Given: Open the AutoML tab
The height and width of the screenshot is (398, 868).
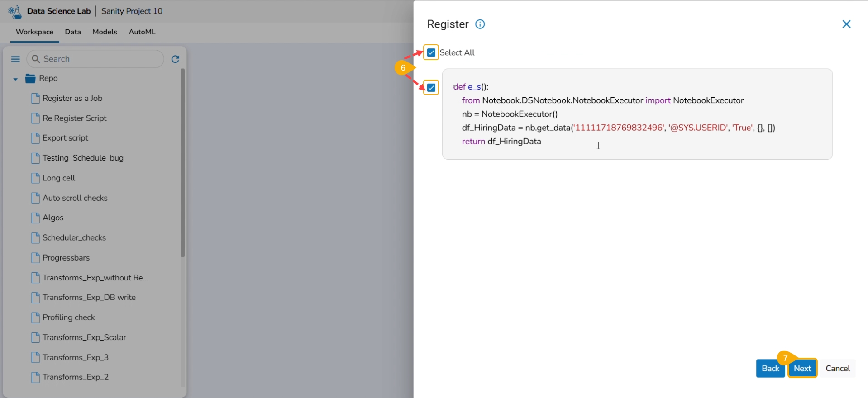Looking at the screenshot, I should click(x=142, y=32).
